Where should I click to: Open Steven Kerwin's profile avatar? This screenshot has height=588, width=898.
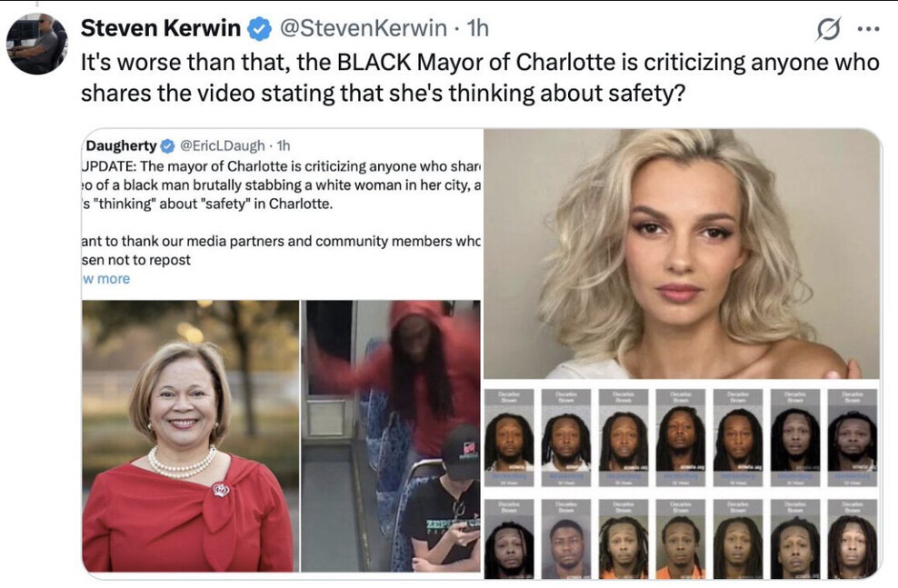37,45
